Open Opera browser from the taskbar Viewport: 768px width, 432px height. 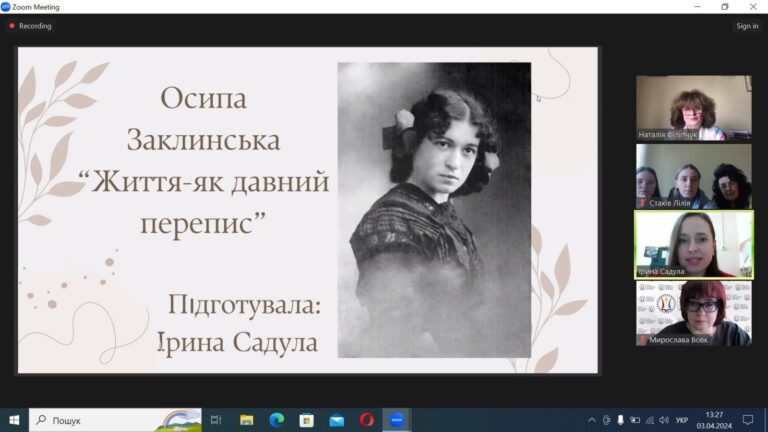click(366, 420)
